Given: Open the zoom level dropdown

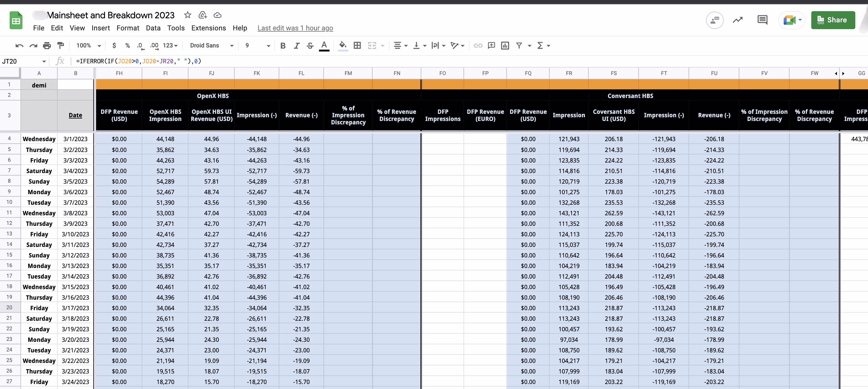Looking at the screenshot, I should (x=89, y=46).
